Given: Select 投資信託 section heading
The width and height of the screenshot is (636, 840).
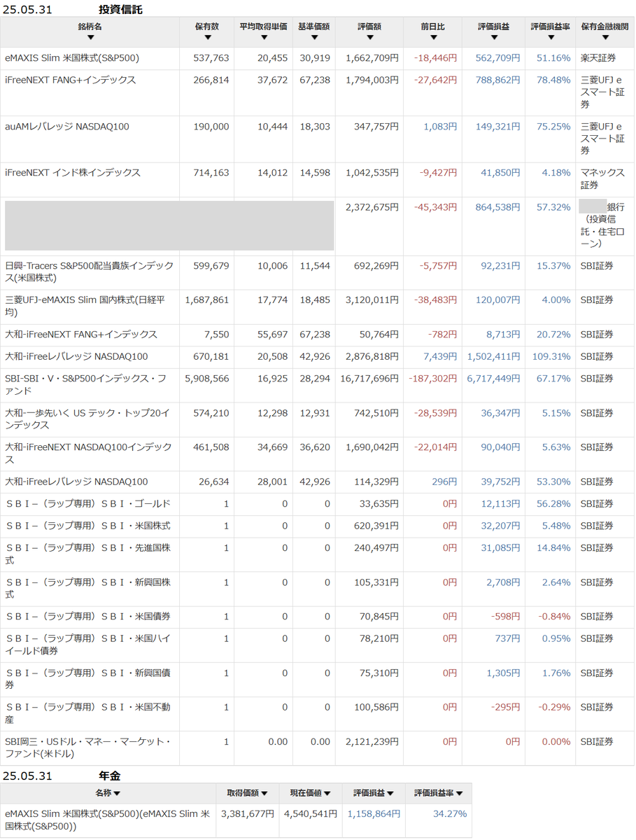Looking at the screenshot, I should 120,10.
